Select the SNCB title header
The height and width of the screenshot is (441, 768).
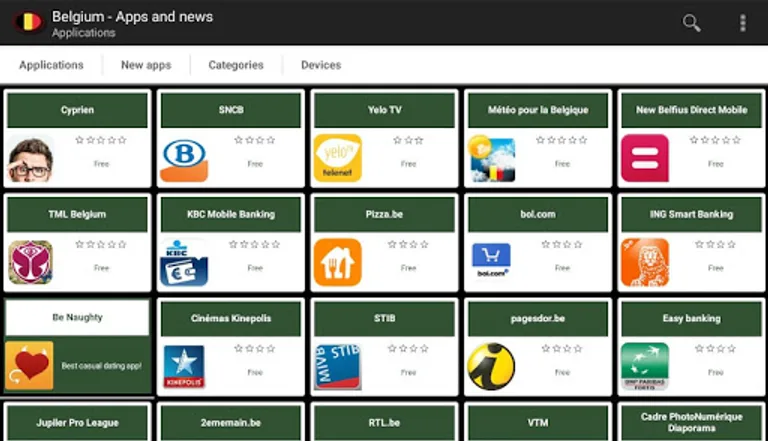point(231,110)
